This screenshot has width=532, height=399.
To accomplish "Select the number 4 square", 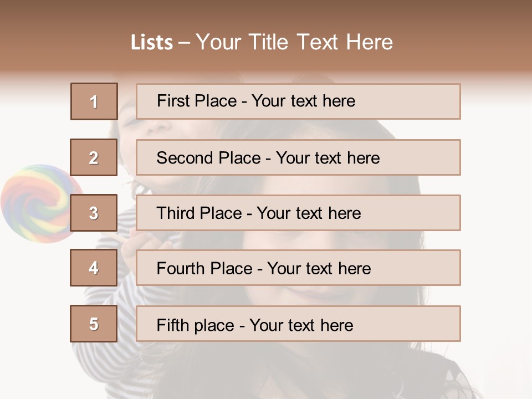I will (94, 268).
